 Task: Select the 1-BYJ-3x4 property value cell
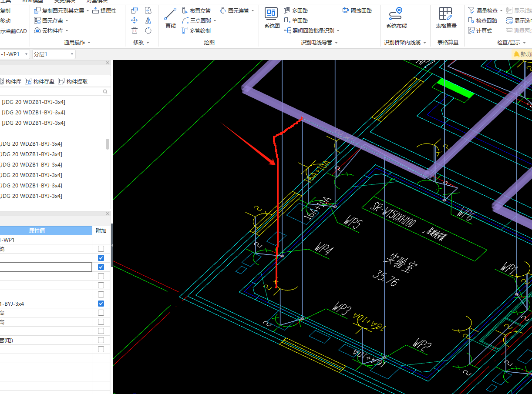(x=46, y=304)
